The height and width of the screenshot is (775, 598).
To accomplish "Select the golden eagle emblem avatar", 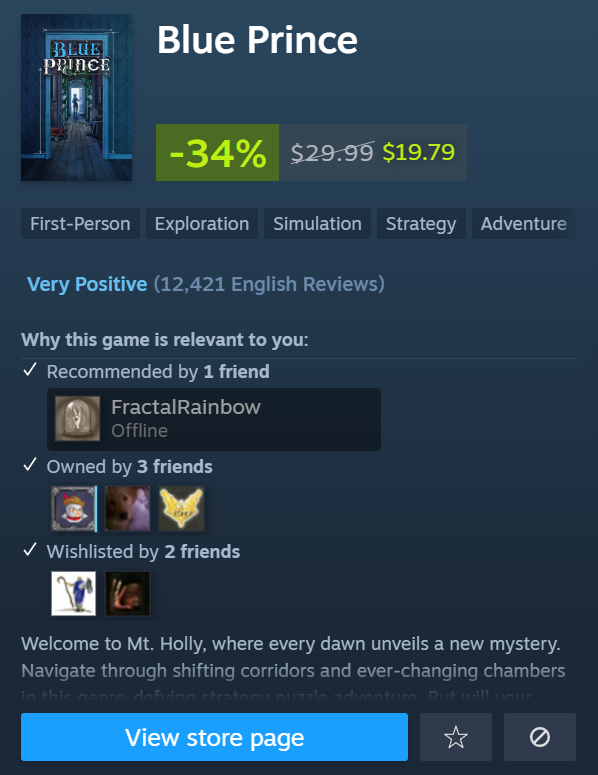I will (181, 509).
